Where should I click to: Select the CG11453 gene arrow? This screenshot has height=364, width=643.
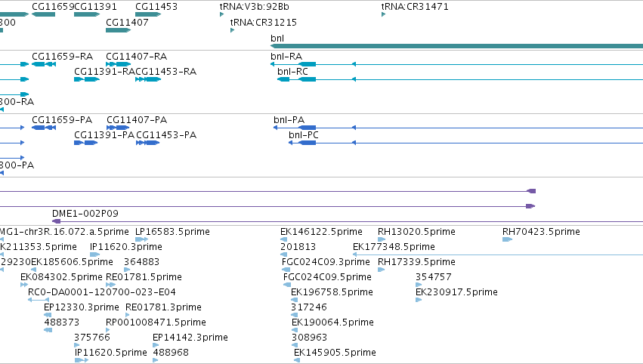click(x=148, y=14)
